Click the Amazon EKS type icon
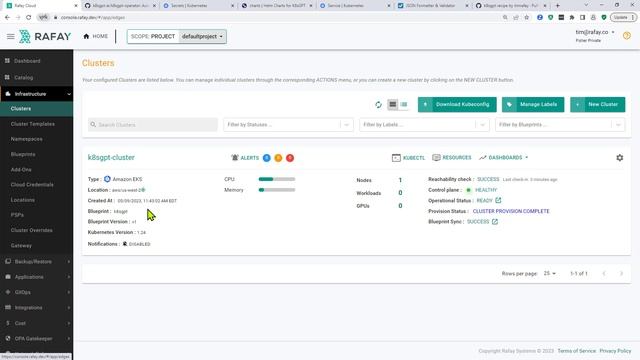The height and width of the screenshot is (360, 640). pos(107,179)
